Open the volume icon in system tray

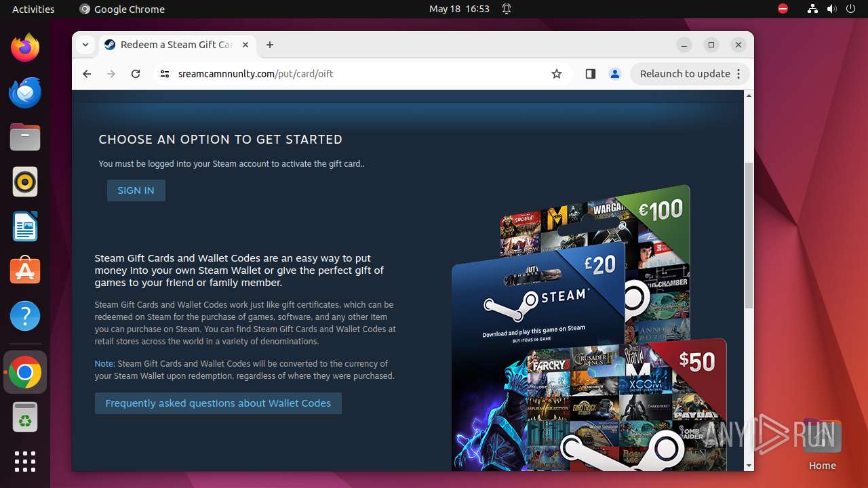pyautogui.click(x=831, y=9)
